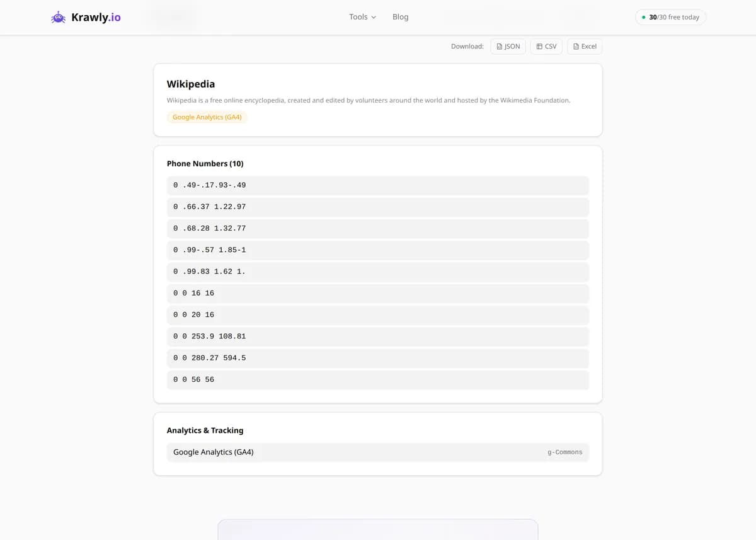This screenshot has height=540, width=756.
Task: Go to the Blog page
Action: [x=400, y=17]
